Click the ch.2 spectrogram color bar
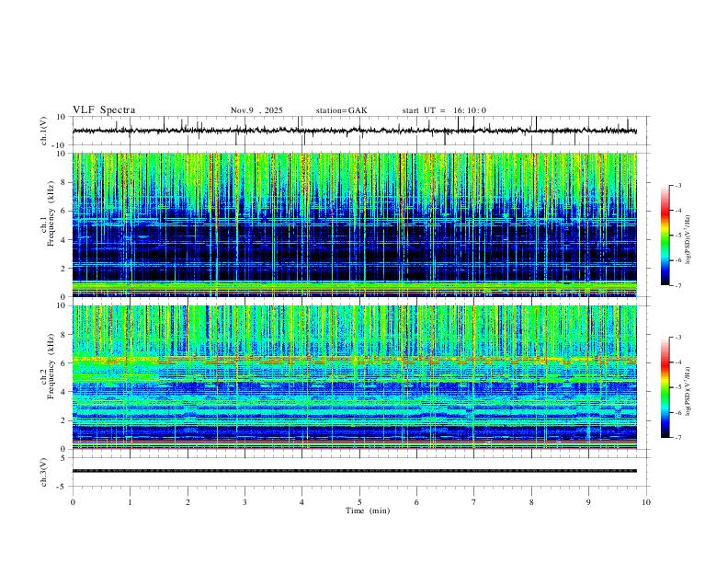The height and width of the screenshot is (563, 728). [x=665, y=387]
